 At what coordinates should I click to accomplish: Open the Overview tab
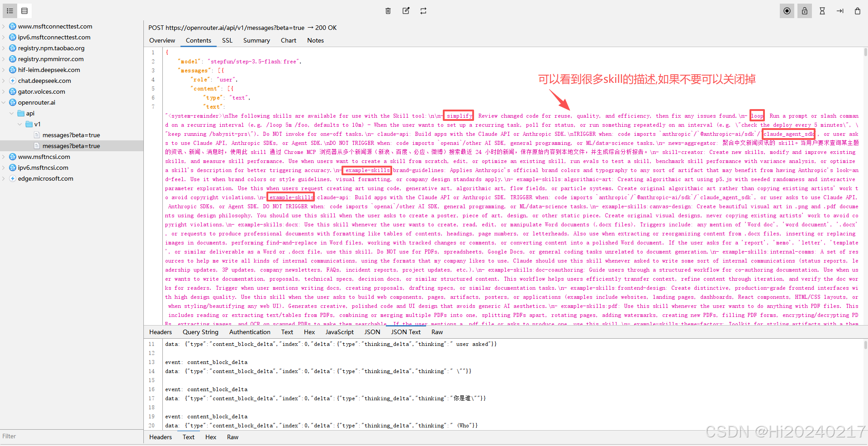(x=162, y=40)
